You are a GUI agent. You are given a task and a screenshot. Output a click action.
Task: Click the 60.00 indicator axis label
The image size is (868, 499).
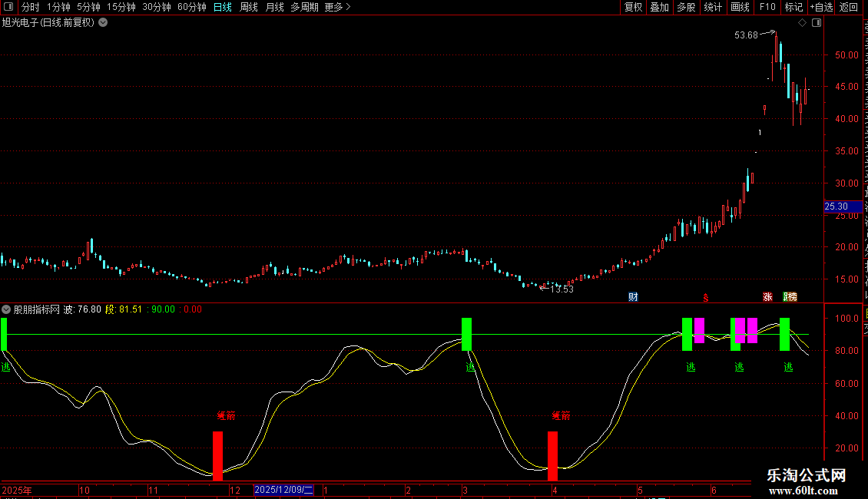click(847, 383)
